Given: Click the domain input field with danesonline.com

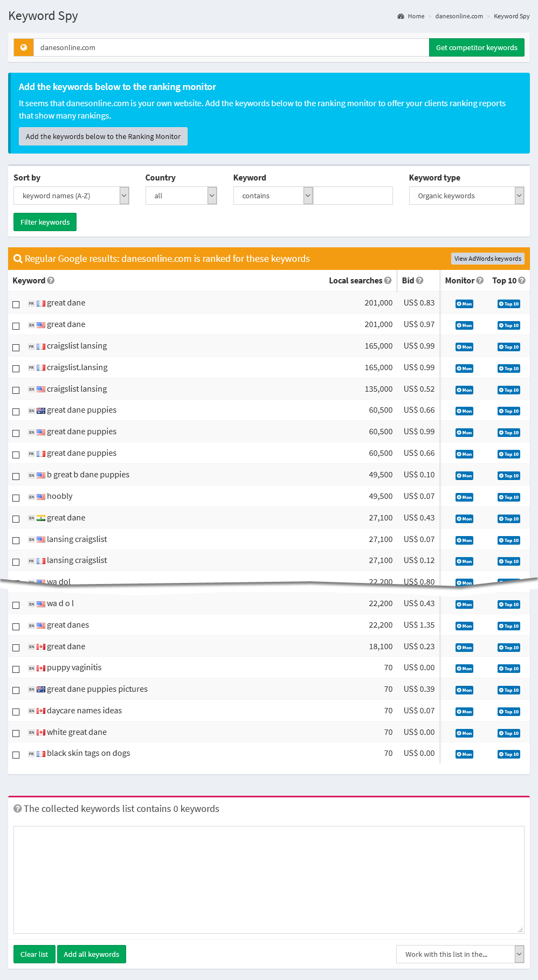Looking at the screenshot, I should click(x=231, y=47).
